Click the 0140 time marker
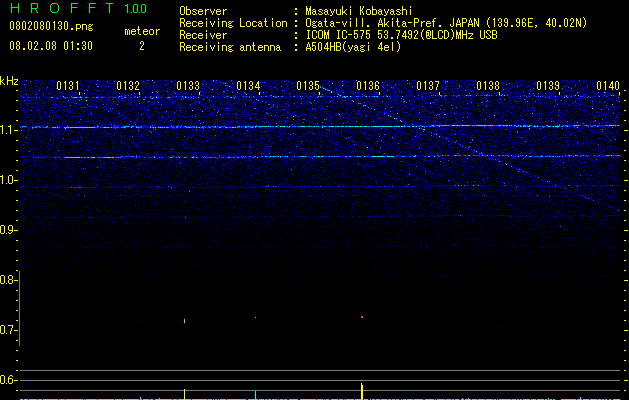The height and width of the screenshot is (400, 629). (608, 85)
